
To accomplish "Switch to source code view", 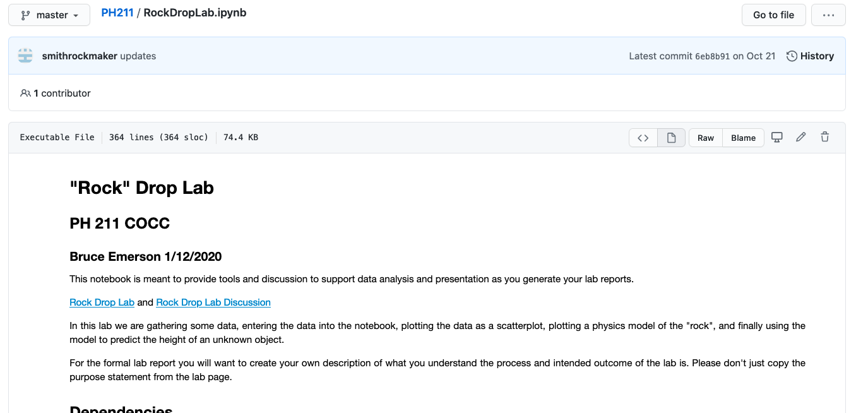I will [643, 138].
